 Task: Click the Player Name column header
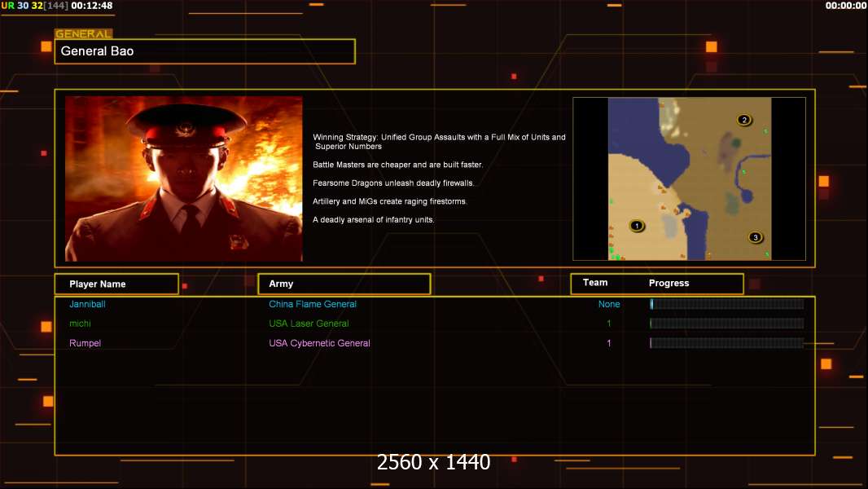116,284
